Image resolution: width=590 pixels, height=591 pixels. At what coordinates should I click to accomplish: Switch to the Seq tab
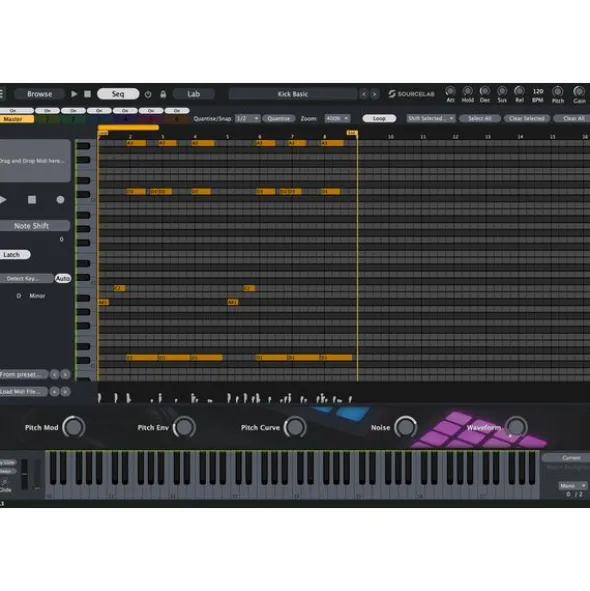[x=118, y=94]
